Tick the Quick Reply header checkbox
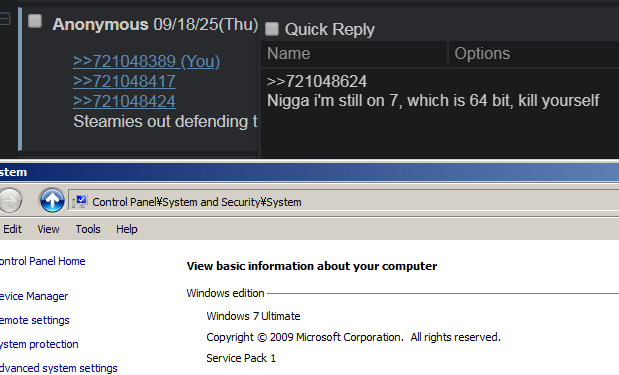 click(272, 29)
